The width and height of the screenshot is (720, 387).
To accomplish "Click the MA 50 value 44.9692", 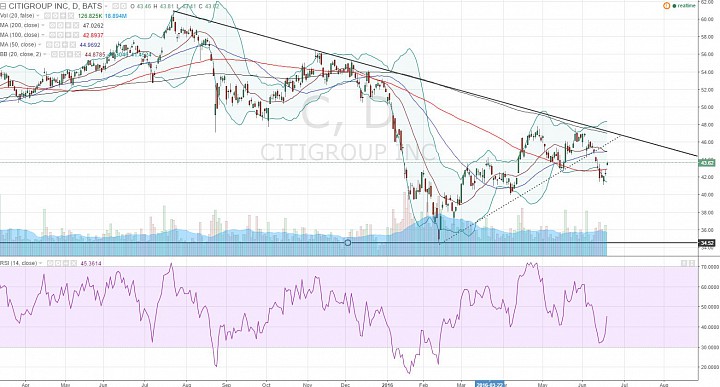I will (x=90, y=45).
